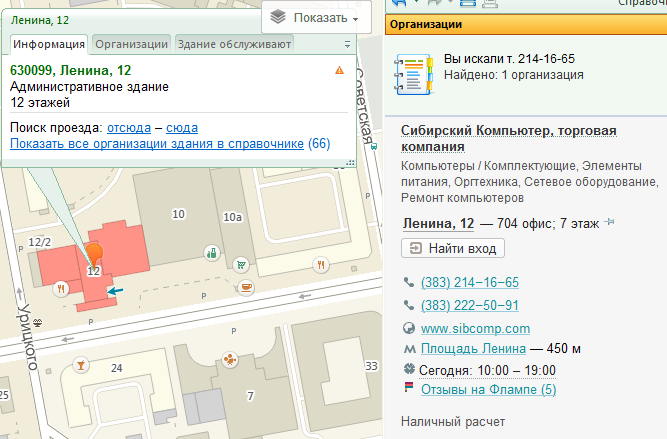Click the Flamp flag icon
The image size is (667, 439).
coord(409,387)
